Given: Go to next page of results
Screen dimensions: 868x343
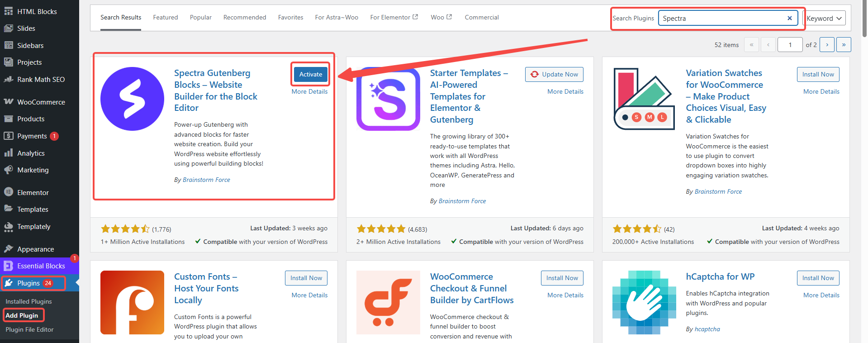Looking at the screenshot, I should tap(827, 45).
